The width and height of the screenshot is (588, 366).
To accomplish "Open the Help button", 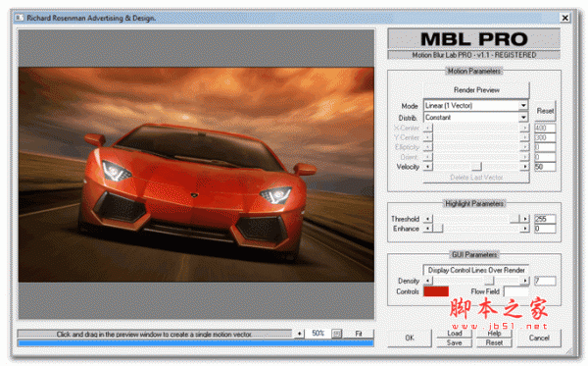I will click(x=494, y=333).
